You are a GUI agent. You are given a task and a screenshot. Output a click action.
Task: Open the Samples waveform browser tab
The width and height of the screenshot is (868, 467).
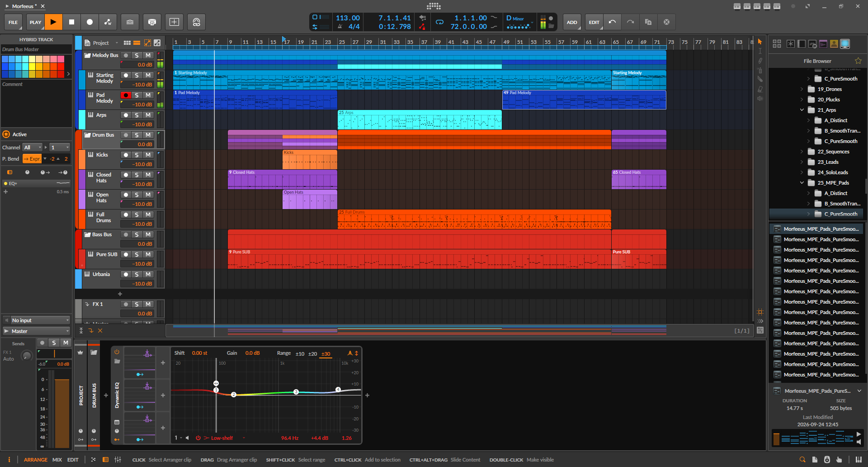tap(823, 43)
